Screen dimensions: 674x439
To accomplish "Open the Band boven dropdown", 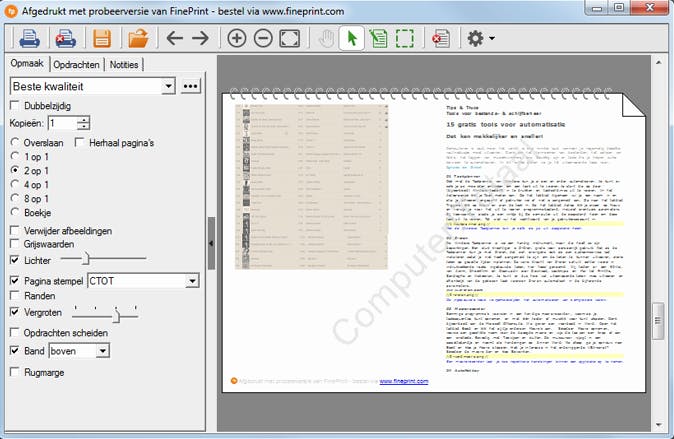I will tap(102, 351).
